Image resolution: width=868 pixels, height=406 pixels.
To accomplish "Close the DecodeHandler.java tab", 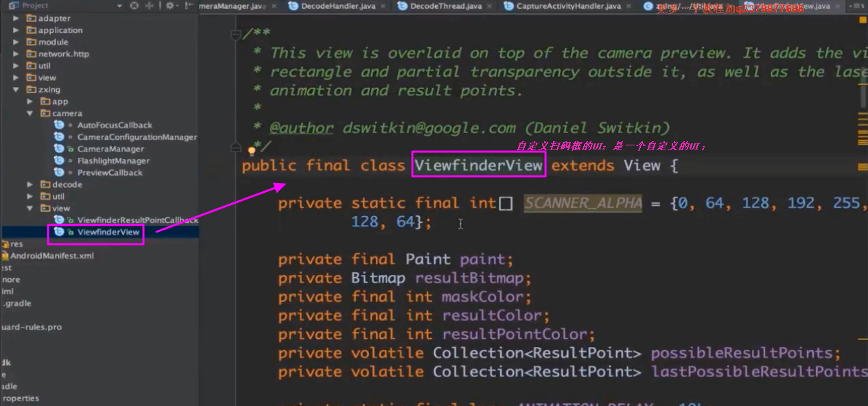I will point(382,6).
